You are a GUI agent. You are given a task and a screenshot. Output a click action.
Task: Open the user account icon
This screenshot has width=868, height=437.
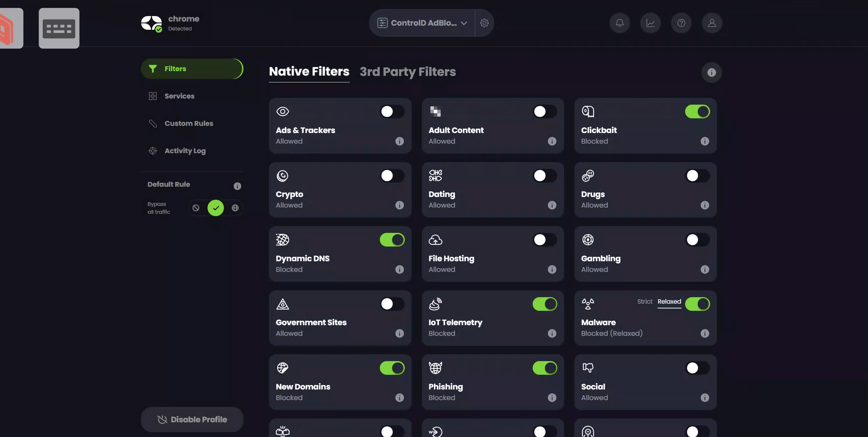(712, 23)
